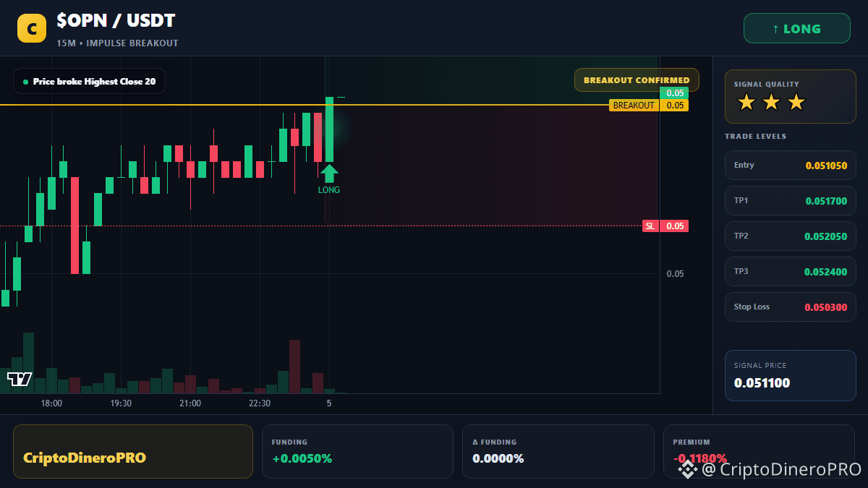Click the Δ Funding value 0.0000%
Viewport: 868px width, 488px height.
tap(498, 458)
